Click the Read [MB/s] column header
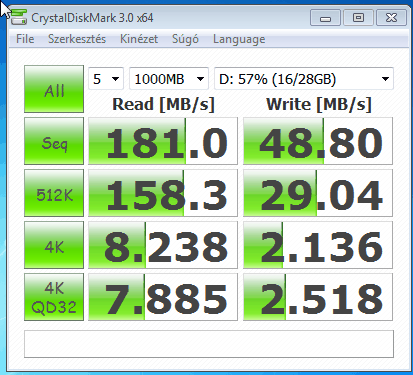The image size is (413, 375). pos(163,104)
